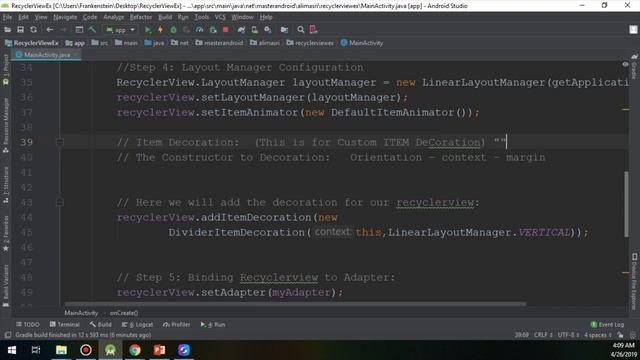This screenshot has height=360, width=640.
Task: Click Attach Debugger to Android Process icon
Action: click(213, 30)
